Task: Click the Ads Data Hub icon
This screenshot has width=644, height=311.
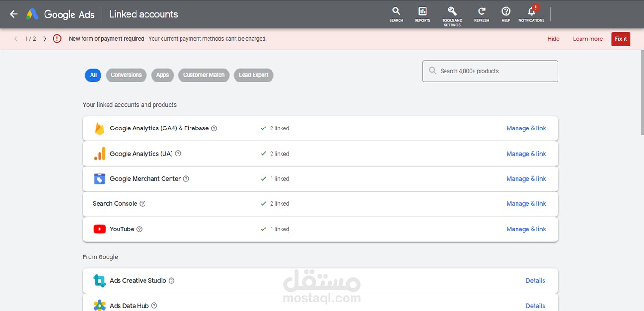Action: pyautogui.click(x=100, y=305)
